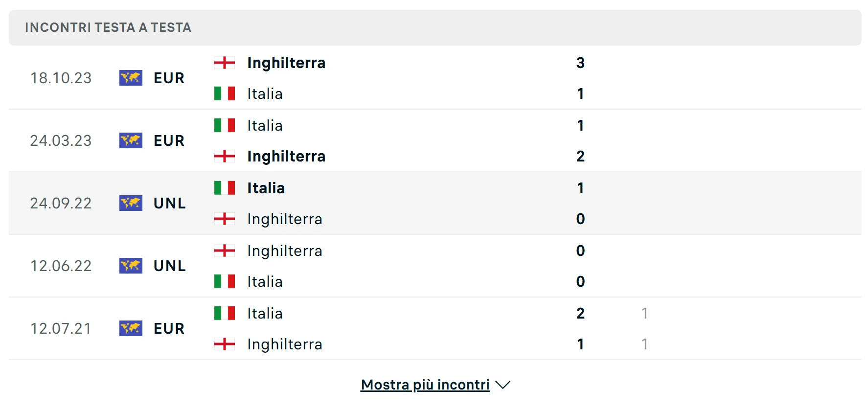Expand the list with the chevron arrow
The height and width of the screenshot is (412, 868).
pos(503,385)
